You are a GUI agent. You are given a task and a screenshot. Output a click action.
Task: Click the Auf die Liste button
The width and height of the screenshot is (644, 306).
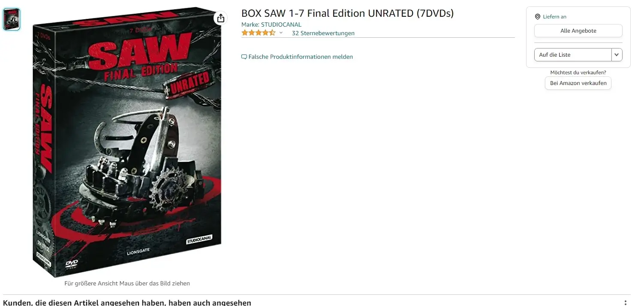click(573, 55)
